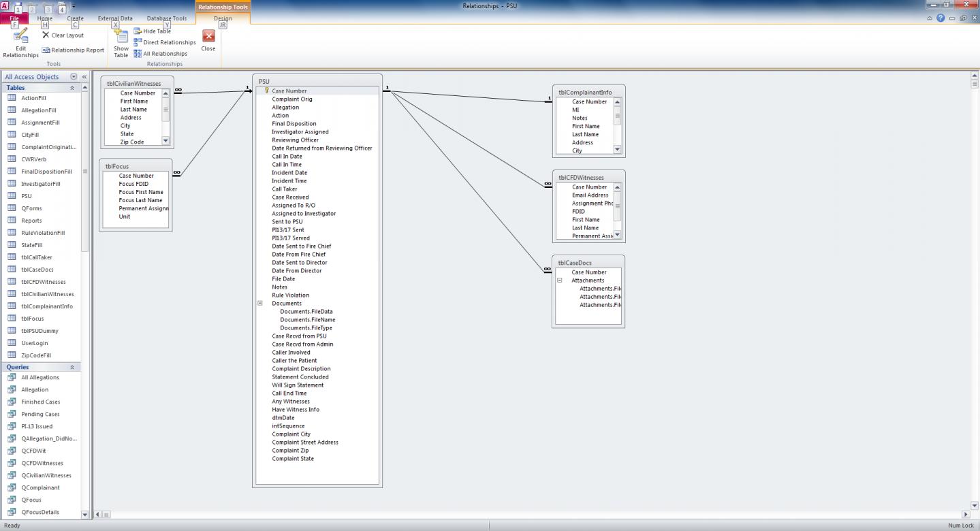Close the Relationships design view
980x531 pixels.
[208, 41]
